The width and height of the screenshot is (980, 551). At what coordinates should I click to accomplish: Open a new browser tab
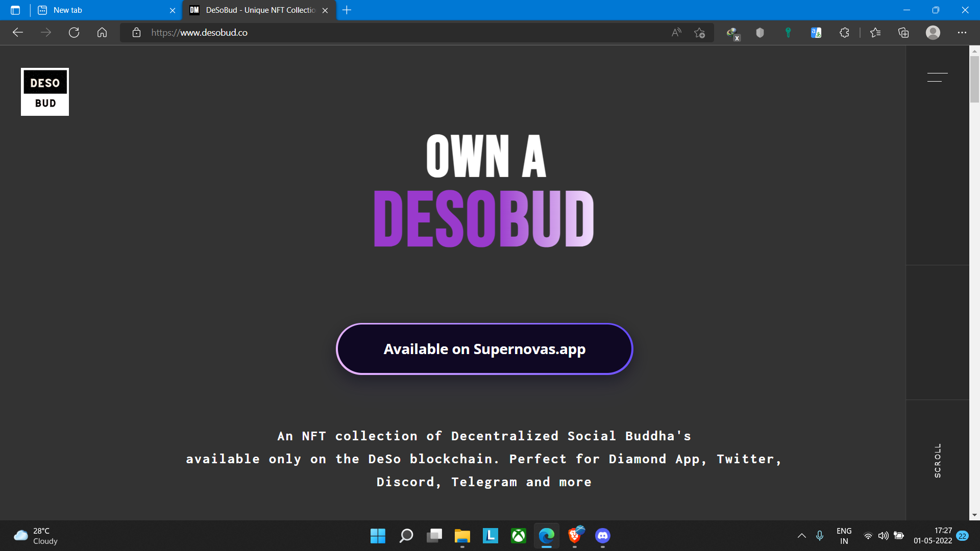click(347, 10)
